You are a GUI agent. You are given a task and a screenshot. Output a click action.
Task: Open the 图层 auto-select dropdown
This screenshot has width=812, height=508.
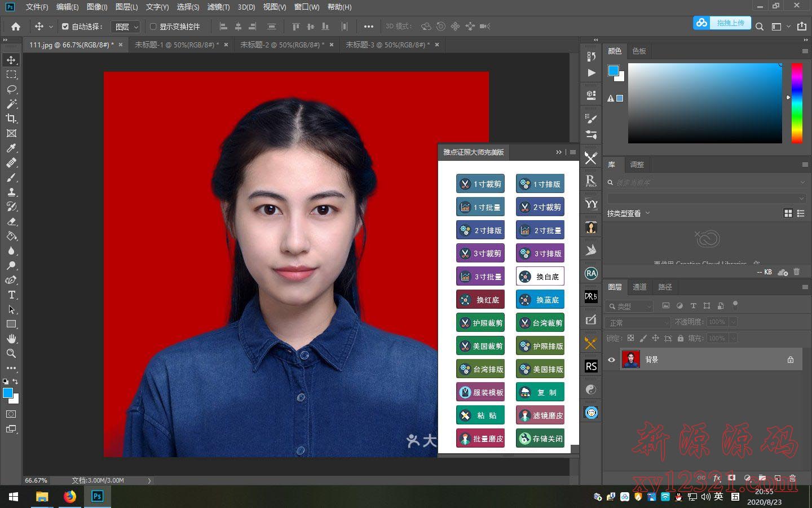[x=125, y=27]
